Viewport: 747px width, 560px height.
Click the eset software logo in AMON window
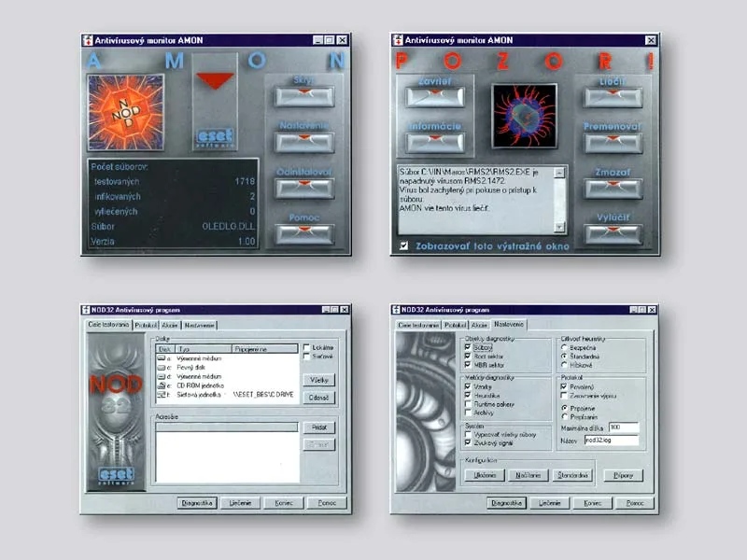pos(215,137)
